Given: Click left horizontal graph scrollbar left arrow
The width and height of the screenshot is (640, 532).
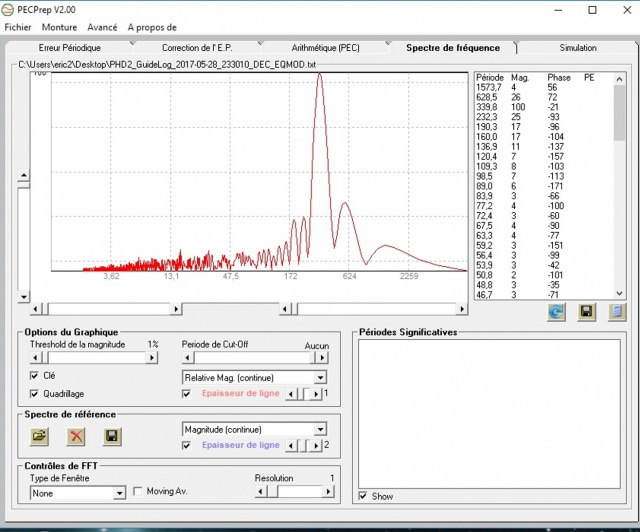Looking at the screenshot, I should coord(36,309).
